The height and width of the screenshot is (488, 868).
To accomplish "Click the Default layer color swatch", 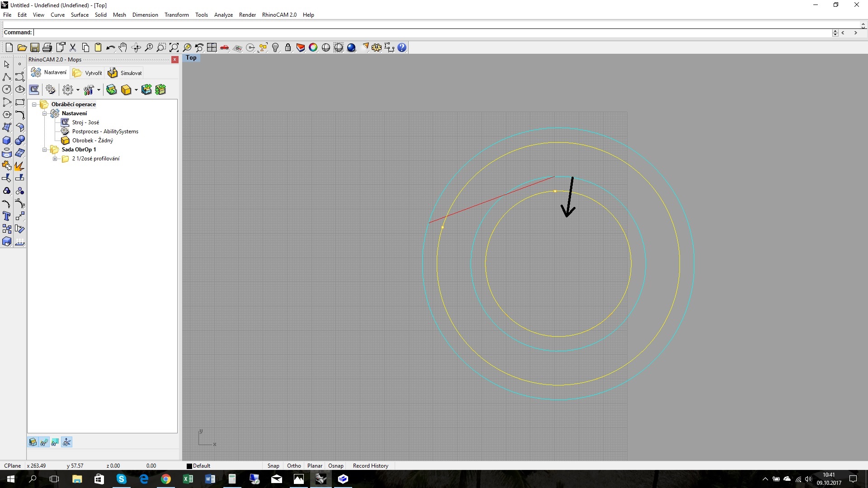I will 189,466.
